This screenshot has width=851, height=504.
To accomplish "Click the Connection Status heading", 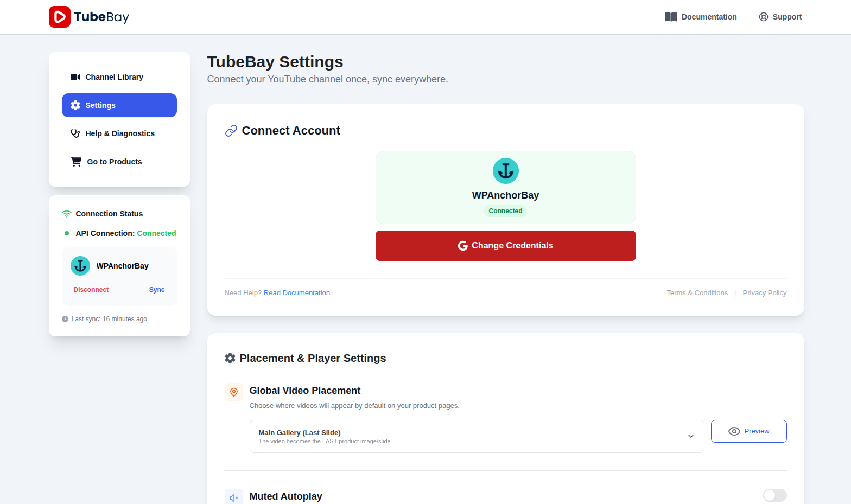I will click(x=109, y=214).
